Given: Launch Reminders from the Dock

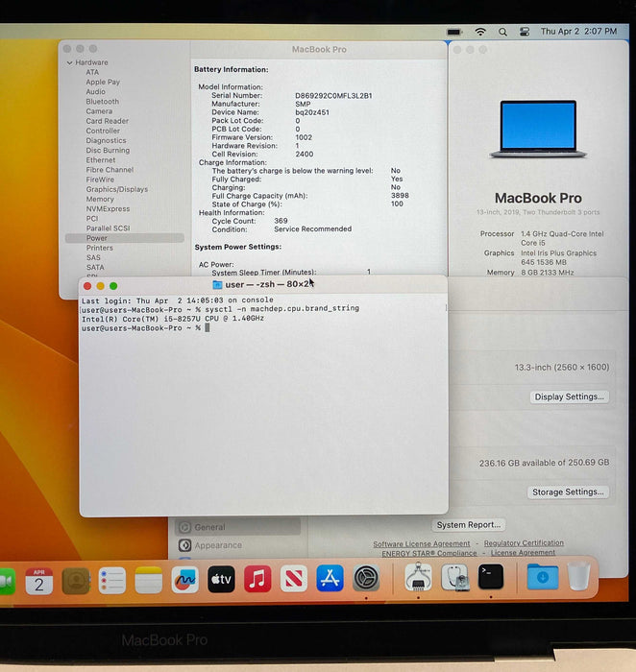Looking at the screenshot, I should point(112,580).
